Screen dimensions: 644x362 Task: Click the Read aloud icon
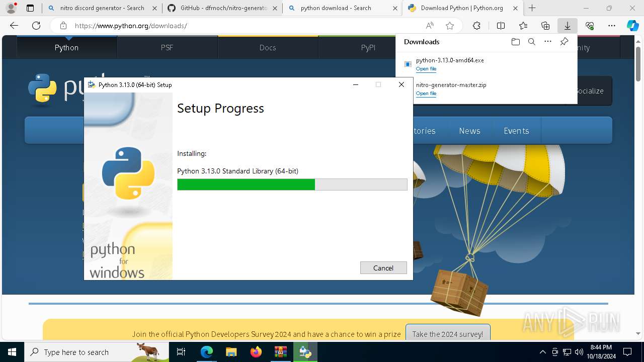(430, 26)
